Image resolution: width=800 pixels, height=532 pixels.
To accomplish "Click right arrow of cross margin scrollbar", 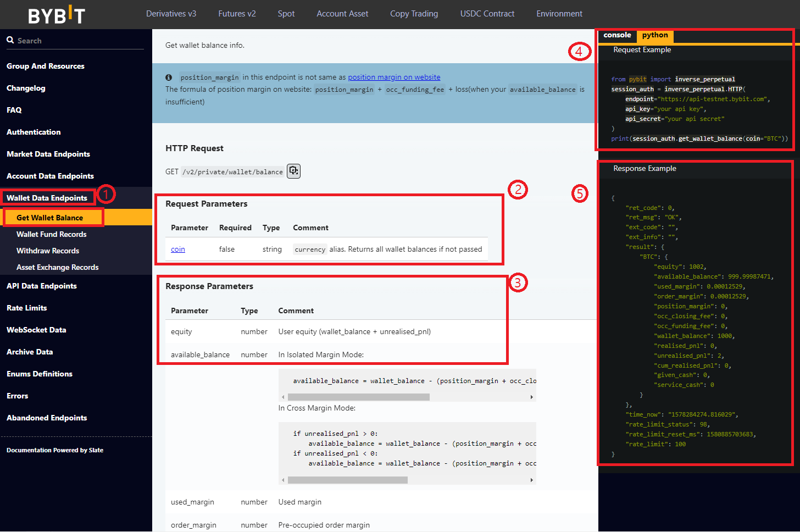I will [531, 480].
